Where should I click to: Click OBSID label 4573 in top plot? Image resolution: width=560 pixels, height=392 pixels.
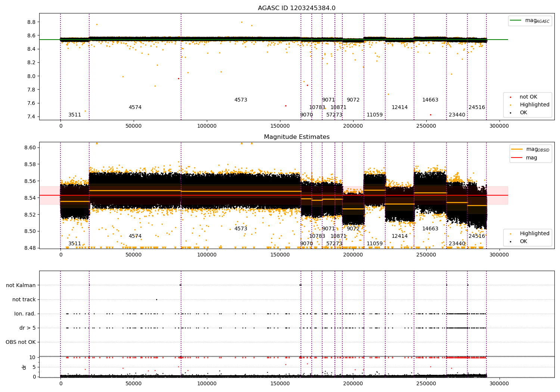click(241, 100)
